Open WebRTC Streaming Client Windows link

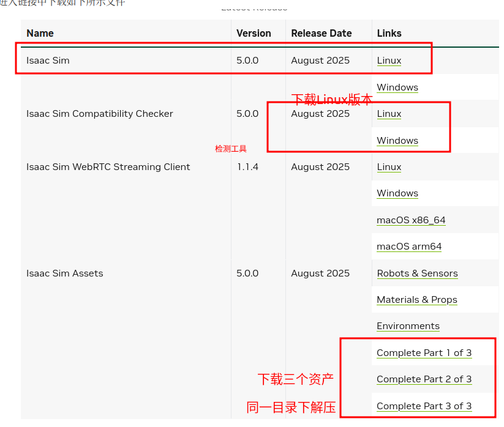397,193
